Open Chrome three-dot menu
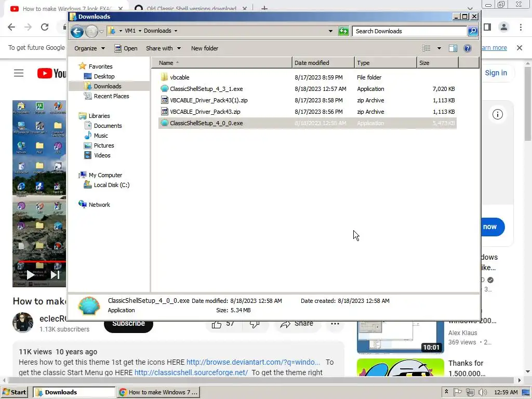 [521, 27]
